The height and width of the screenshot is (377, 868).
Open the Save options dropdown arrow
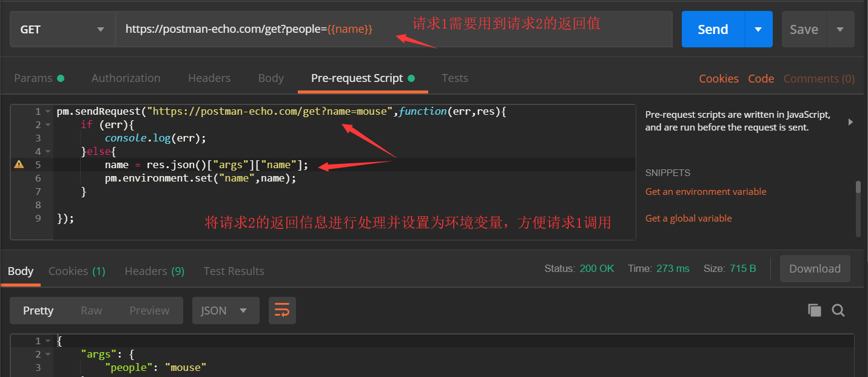(840, 29)
